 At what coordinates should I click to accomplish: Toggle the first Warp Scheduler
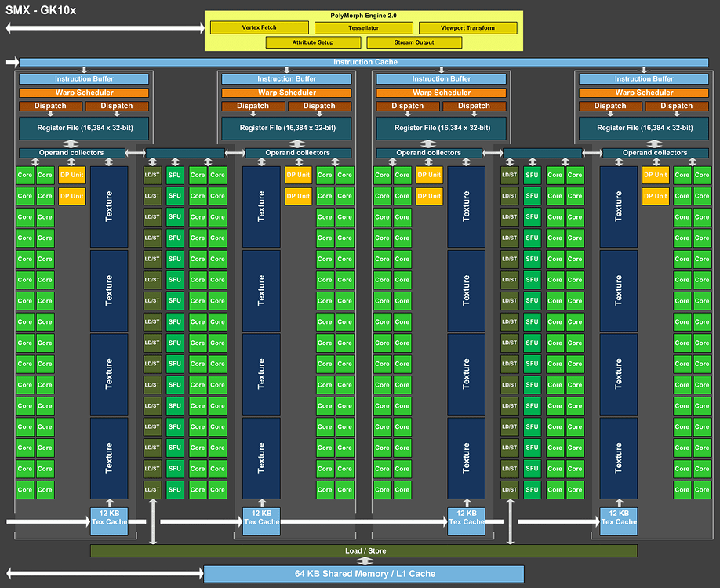[84, 92]
